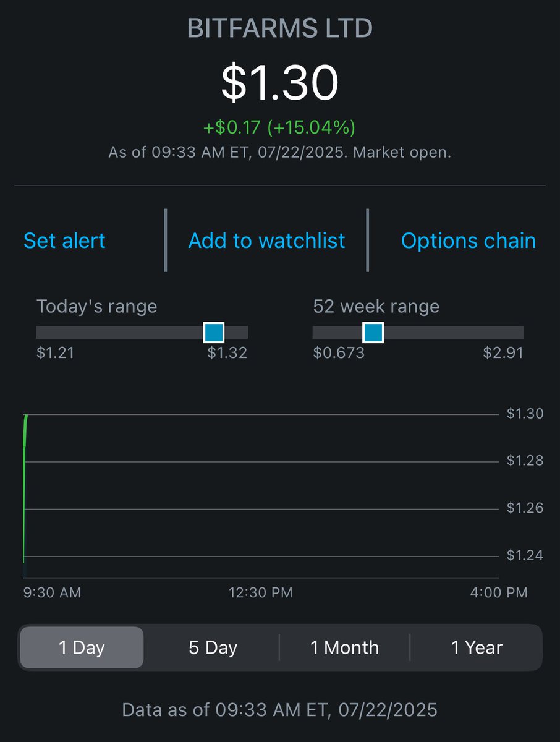Click the $1.28 chart gridline label
The width and height of the screenshot is (560, 742).
point(525,461)
